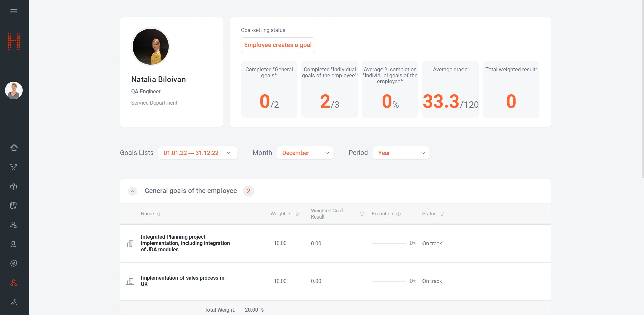Image resolution: width=644 pixels, height=315 pixels.
Task: Expand the Period dropdown showing Year
Action: coord(401,153)
